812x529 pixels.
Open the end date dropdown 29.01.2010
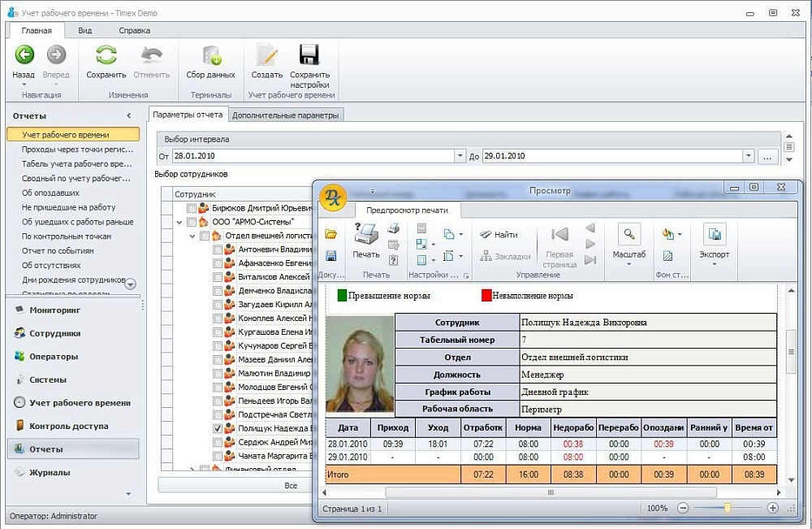[x=748, y=156]
